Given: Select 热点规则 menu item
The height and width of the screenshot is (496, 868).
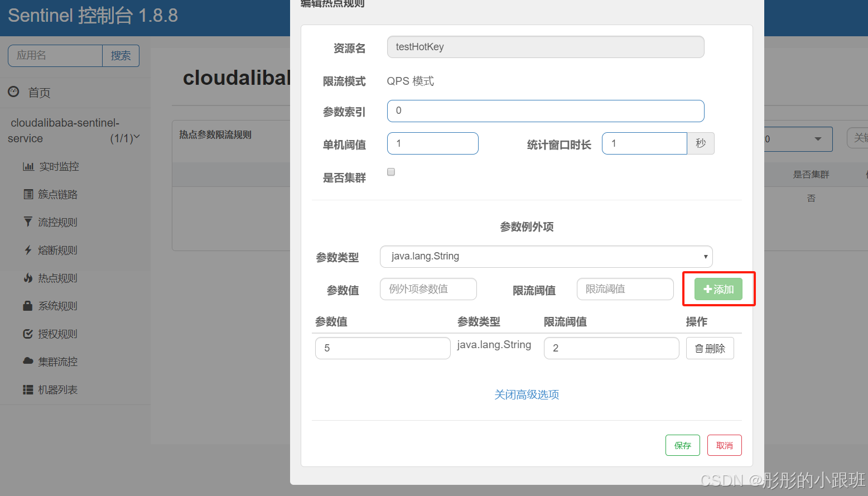Looking at the screenshot, I should point(58,278).
